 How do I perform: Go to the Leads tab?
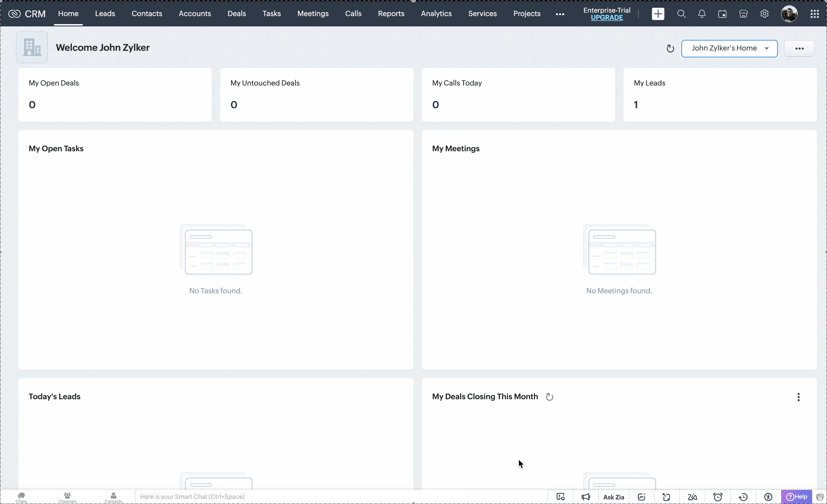105,14
